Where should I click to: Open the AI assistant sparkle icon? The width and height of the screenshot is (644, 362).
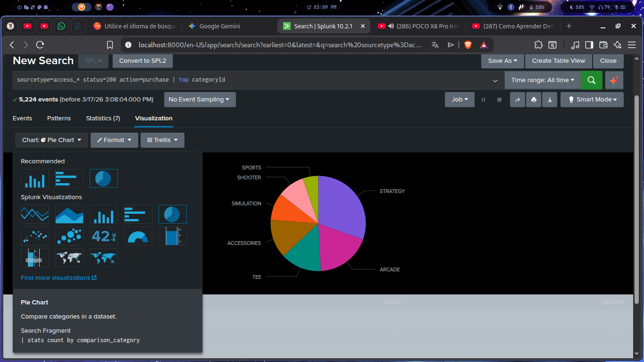[614, 80]
